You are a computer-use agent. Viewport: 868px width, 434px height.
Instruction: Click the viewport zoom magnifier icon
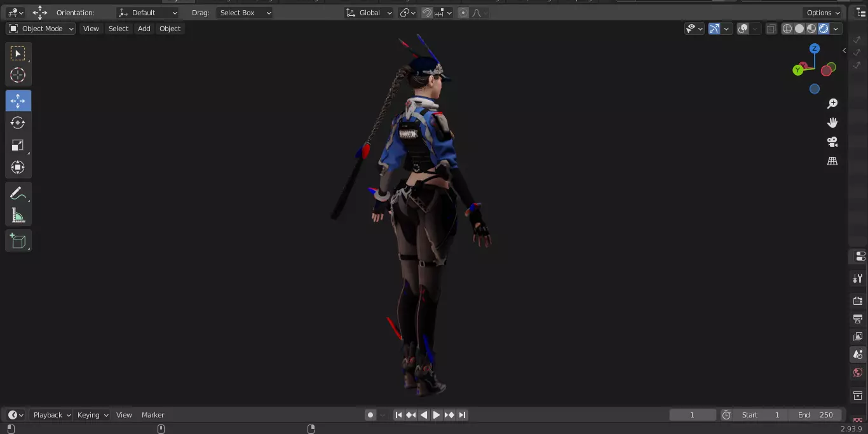[832, 104]
